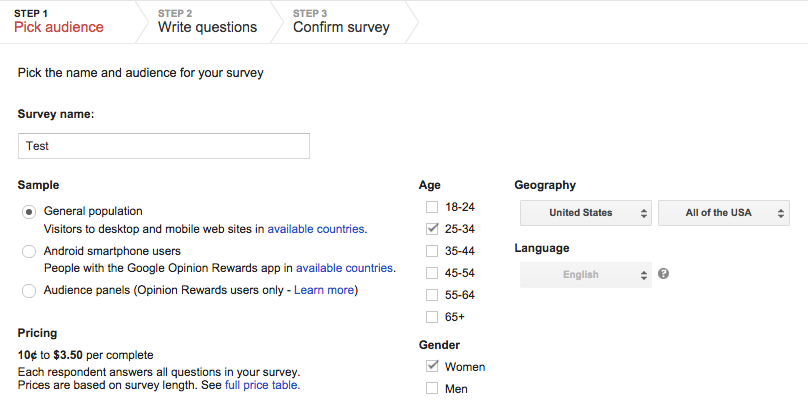The width and height of the screenshot is (808, 413).
Task: Enable the 35-44 age group
Action: point(432,251)
